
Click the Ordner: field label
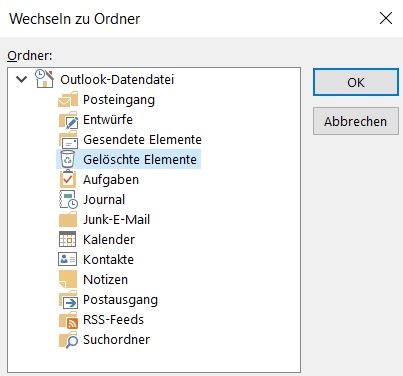coord(30,55)
